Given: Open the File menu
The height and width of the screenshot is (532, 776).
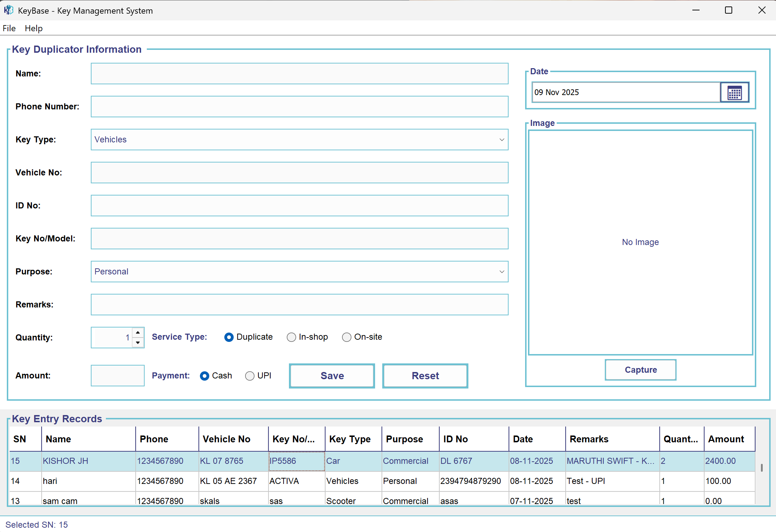Looking at the screenshot, I should click(x=9, y=28).
